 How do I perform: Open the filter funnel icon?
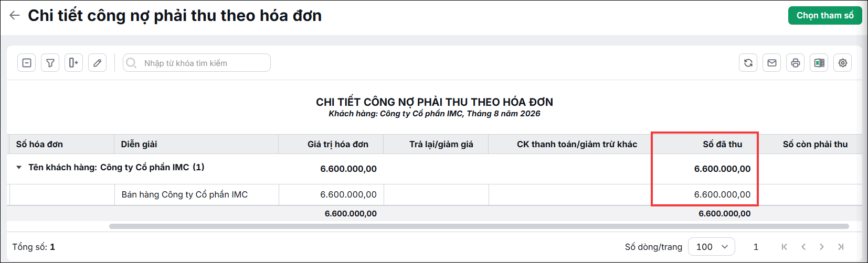point(50,63)
